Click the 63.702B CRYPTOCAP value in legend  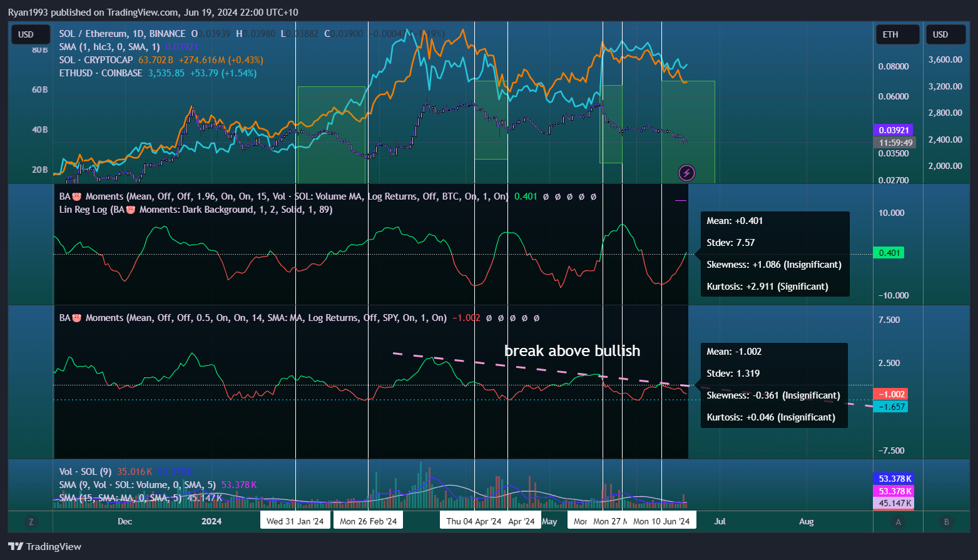coord(156,60)
